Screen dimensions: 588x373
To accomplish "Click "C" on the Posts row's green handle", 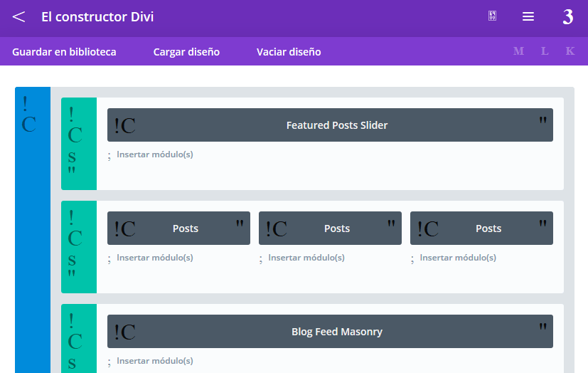I will 75,238.
